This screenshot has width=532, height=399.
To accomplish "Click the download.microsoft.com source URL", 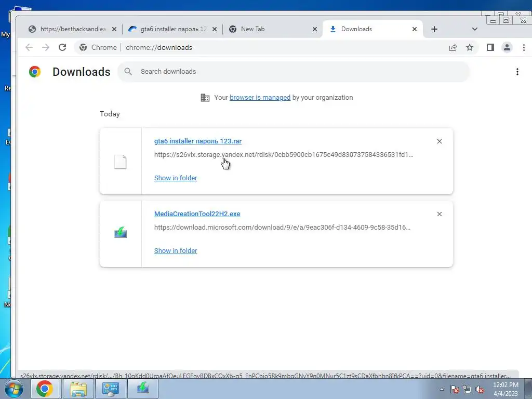I will (282, 228).
